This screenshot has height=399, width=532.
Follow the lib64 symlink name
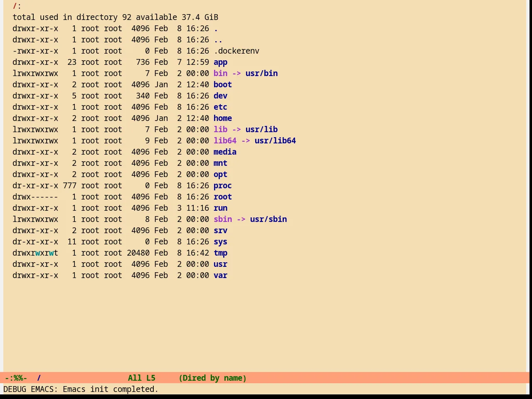[x=225, y=141]
